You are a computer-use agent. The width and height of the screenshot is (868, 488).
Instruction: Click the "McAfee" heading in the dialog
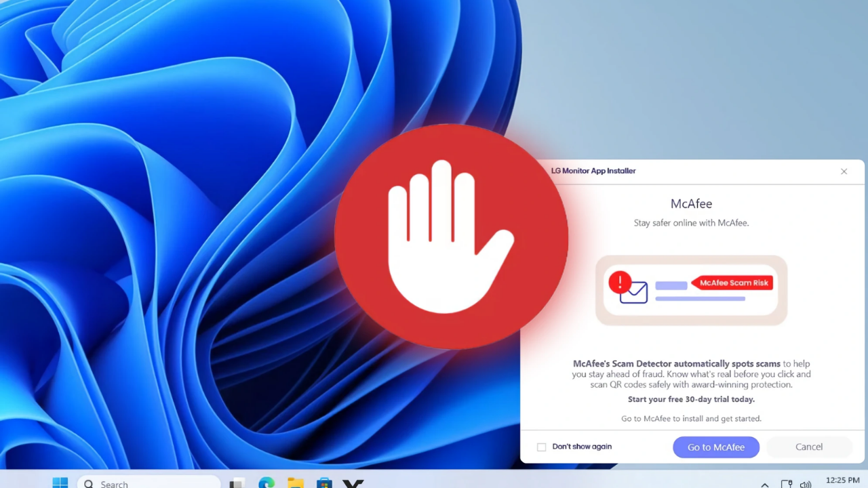[691, 203]
